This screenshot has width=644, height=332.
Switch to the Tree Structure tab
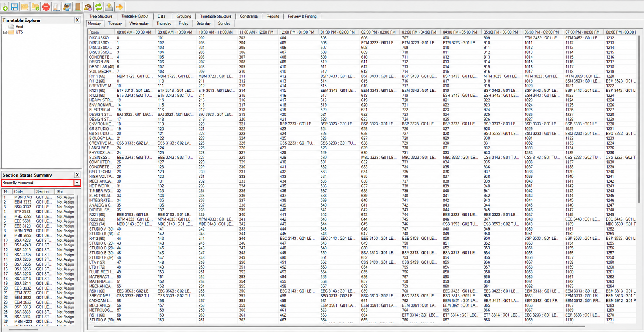pos(101,16)
